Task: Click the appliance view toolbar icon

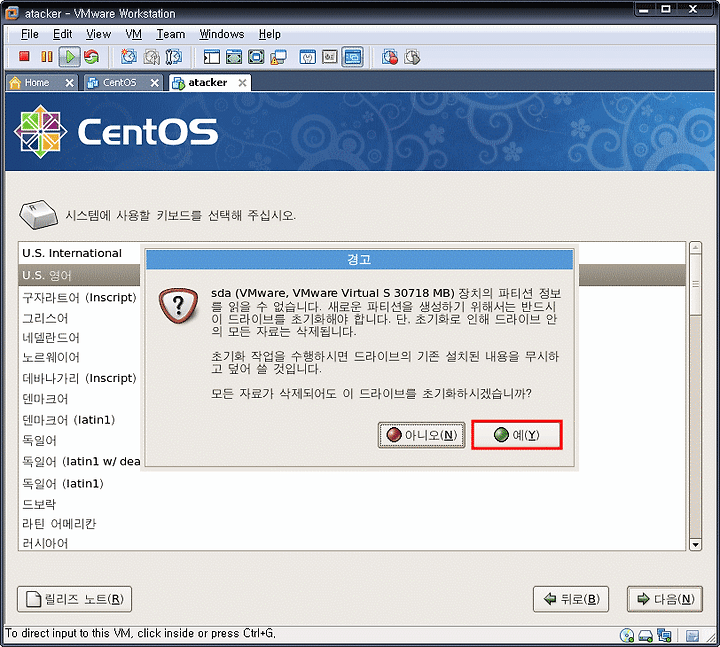Action: 330,57
